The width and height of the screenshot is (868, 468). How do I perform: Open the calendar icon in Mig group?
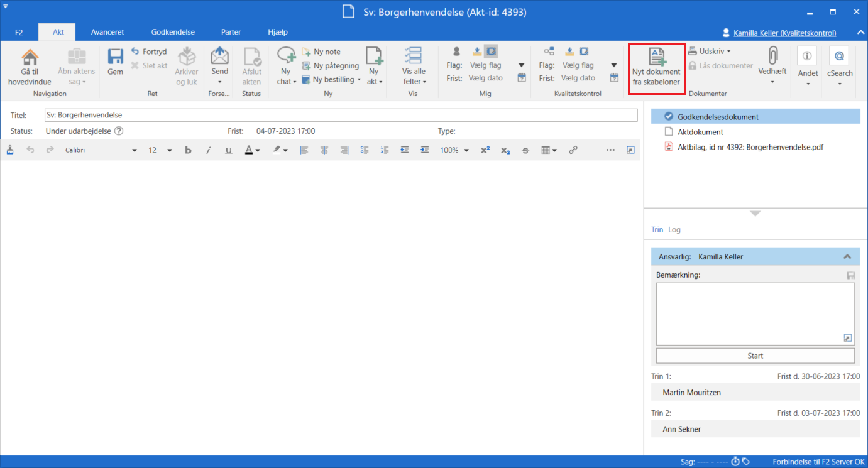point(522,78)
